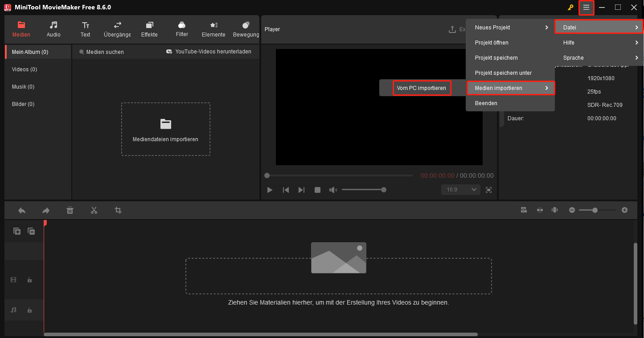
Task: Click Mediendateien importieren in the album area
Action: pyautogui.click(x=165, y=129)
